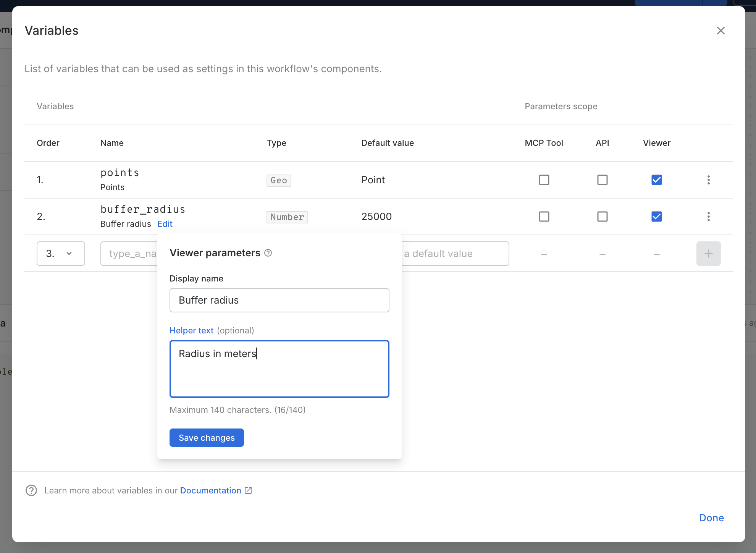Open the order number 3 dropdown

coord(61,254)
